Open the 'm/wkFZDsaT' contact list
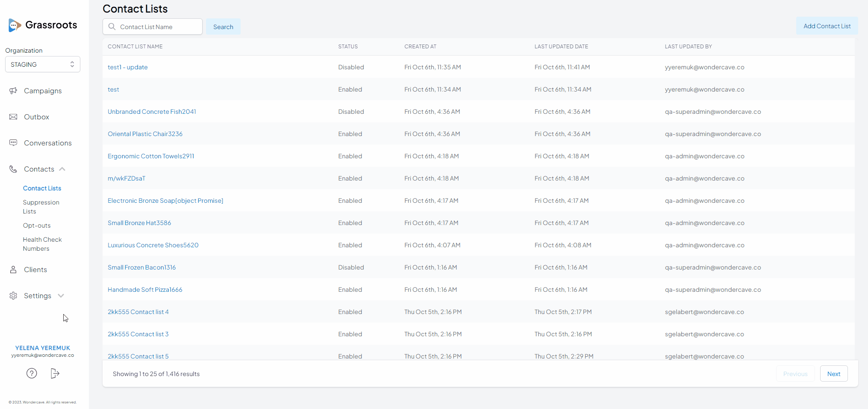This screenshot has width=868, height=409. coord(127,178)
